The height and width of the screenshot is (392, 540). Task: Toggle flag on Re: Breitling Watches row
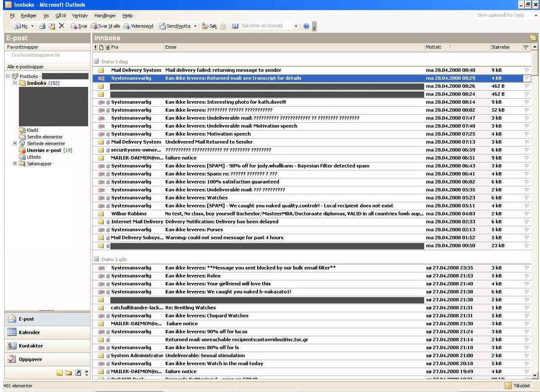(x=527, y=308)
